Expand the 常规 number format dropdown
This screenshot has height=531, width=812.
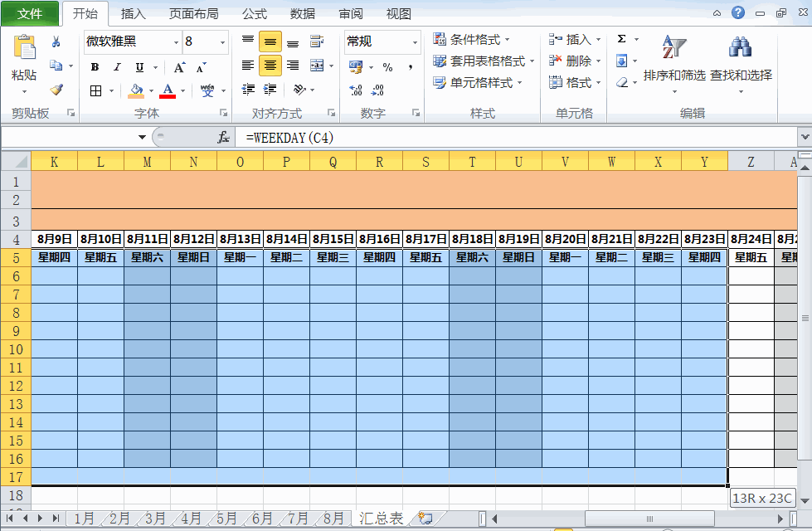click(414, 41)
